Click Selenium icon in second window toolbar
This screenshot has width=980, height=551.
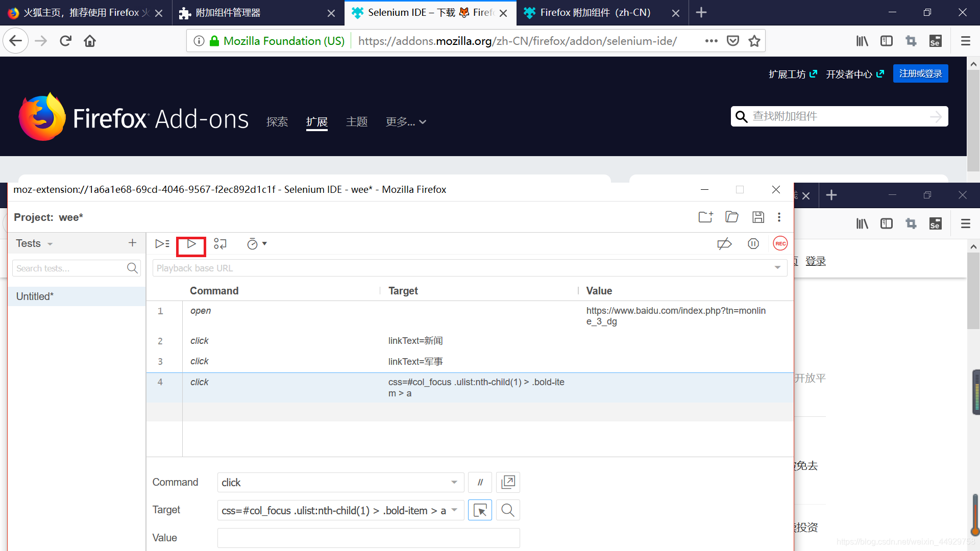[936, 223]
